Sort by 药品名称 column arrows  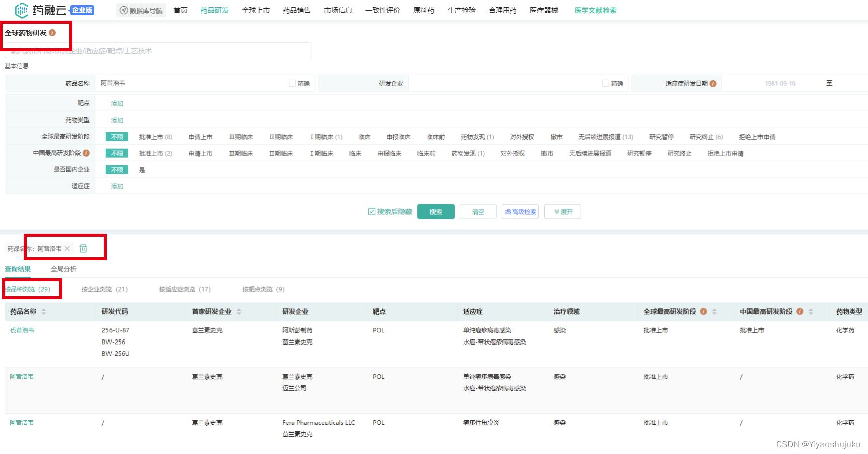click(44, 312)
